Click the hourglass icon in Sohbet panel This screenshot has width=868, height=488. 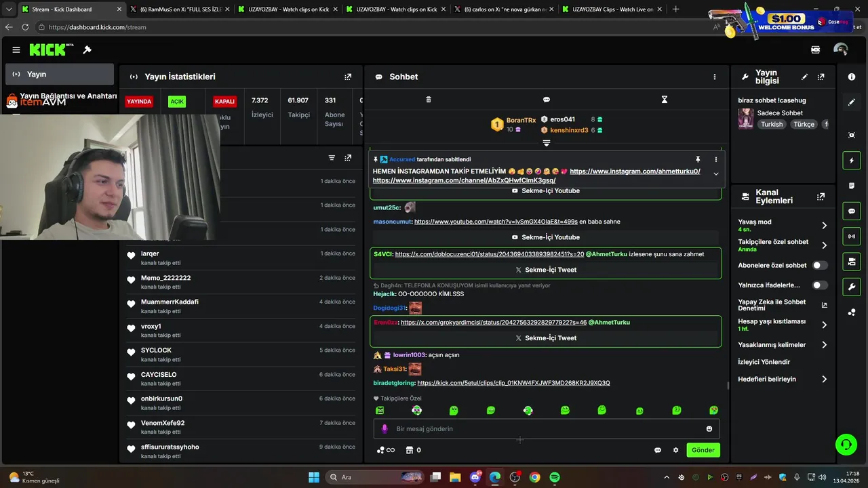click(x=665, y=100)
